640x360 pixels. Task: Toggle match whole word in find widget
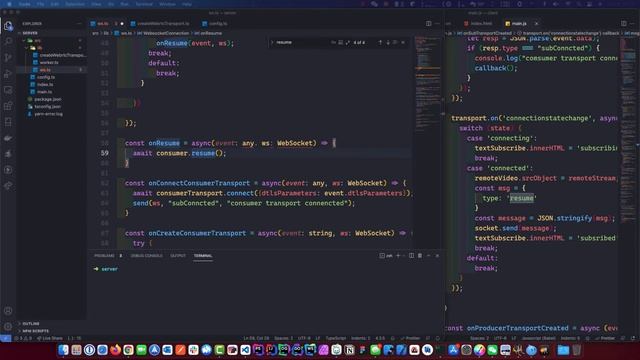point(340,42)
